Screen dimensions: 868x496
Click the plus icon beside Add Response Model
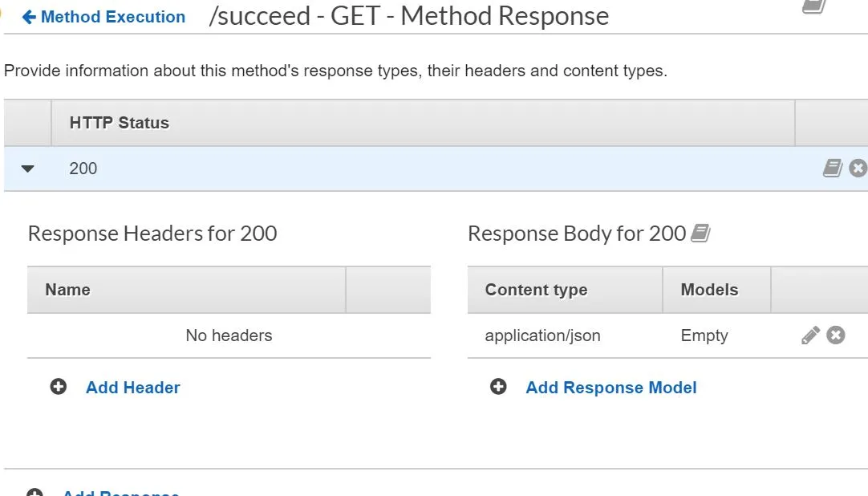498,387
